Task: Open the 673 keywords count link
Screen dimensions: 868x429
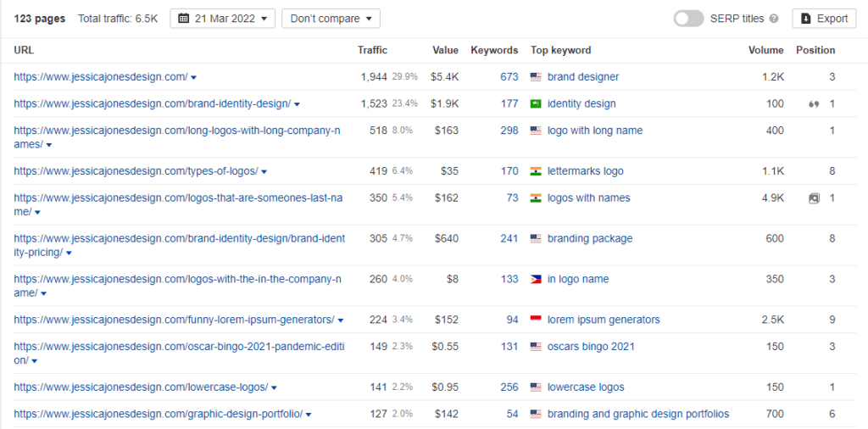Action: click(509, 77)
